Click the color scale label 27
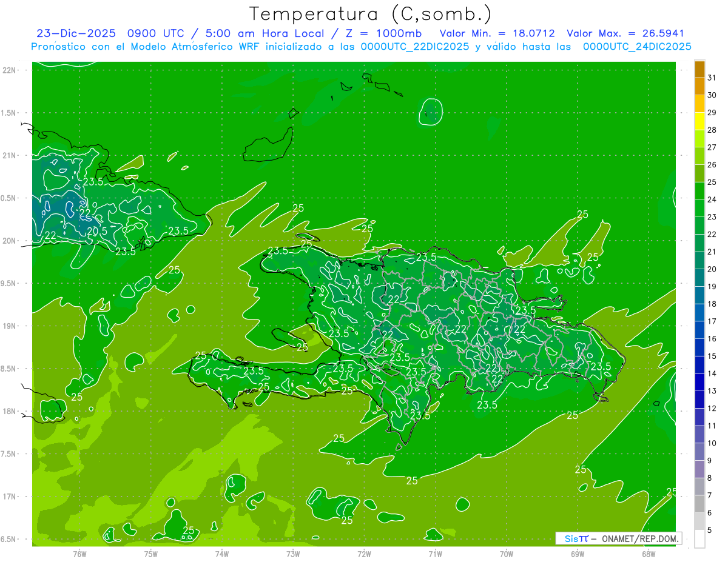This screenshot has height=562, width=728. click(712, 147)
